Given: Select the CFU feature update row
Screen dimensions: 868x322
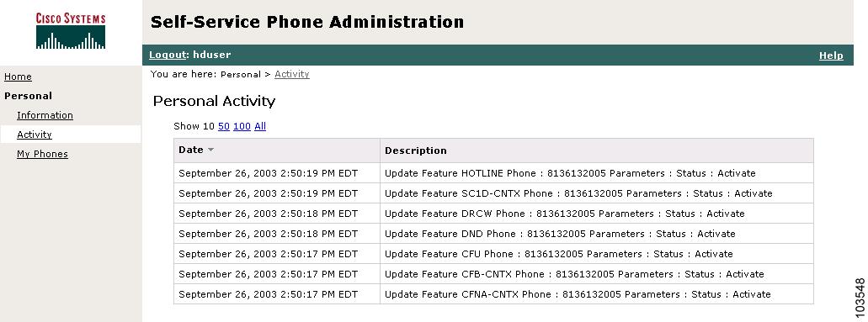Looking at the screenshot, I should point(493,254).
